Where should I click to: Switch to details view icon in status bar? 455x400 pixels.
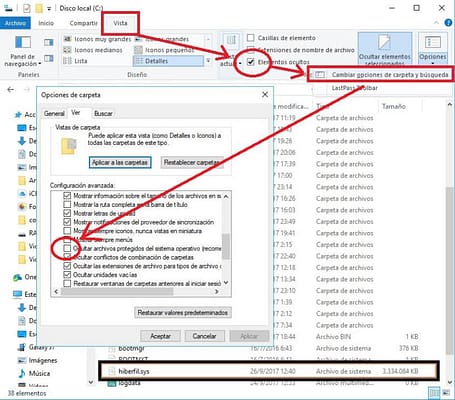click(434, 393)
